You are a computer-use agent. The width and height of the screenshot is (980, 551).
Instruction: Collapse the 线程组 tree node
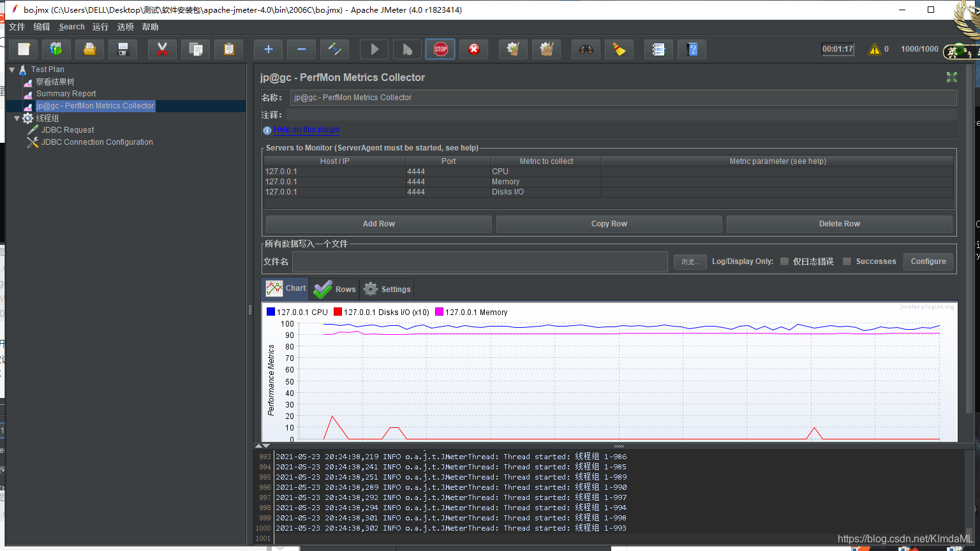[x=17, y=118]
